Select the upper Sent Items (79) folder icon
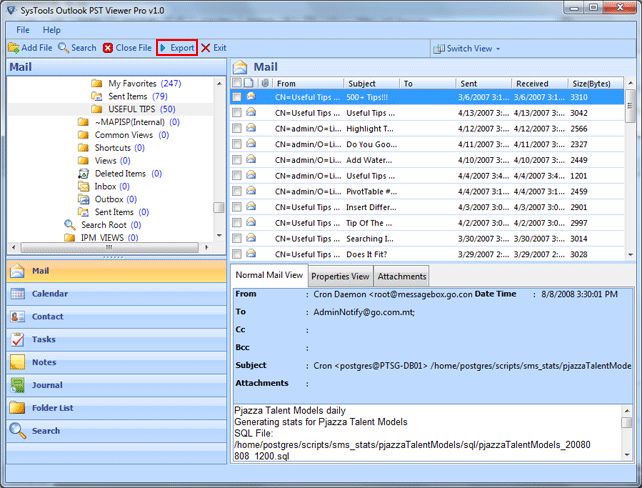Viewport: 642px width, 488px height. [97, 96]
